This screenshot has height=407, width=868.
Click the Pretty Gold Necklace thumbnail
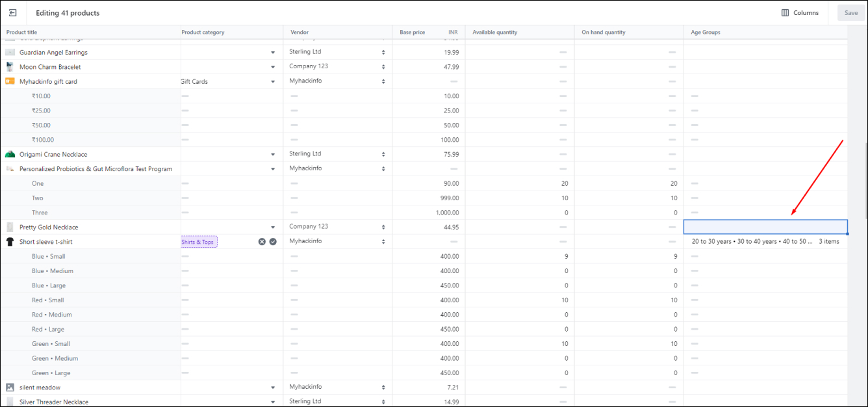click(x=10, y=227)
